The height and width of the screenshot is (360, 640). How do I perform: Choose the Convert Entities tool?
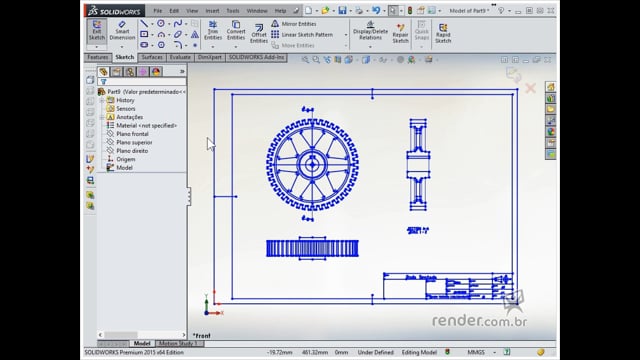pyautogui.click(x=236, y=31)
